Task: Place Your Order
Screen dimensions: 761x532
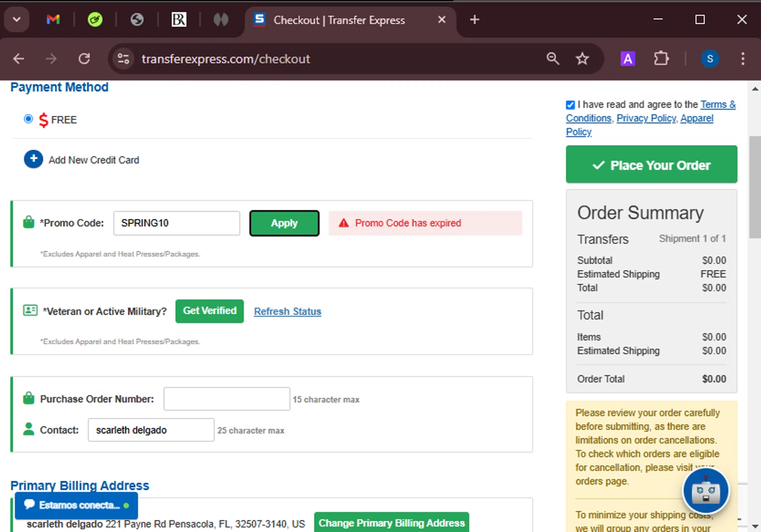Action: (651, 164)
